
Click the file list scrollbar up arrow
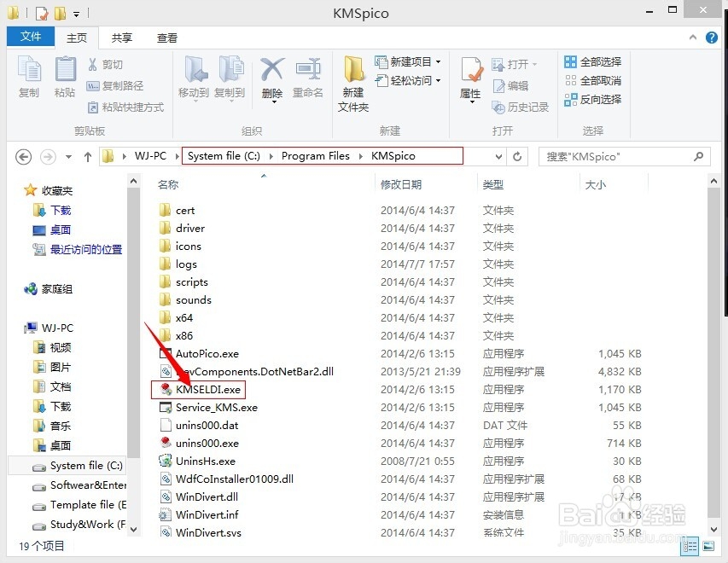[713, 181]
